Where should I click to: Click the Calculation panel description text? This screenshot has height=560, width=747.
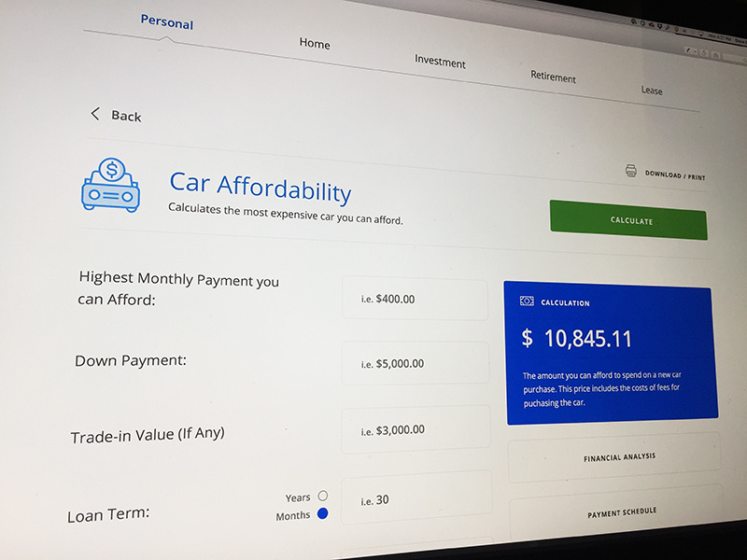click(x=601, y=389)
